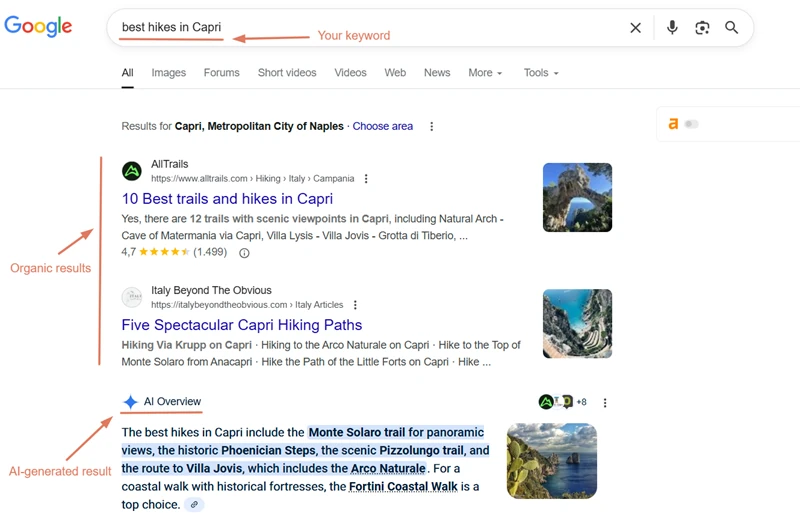This screenshot has width=800, height=523.
Task: Toggle the switch beside the orange a icon
Action: 691,124
